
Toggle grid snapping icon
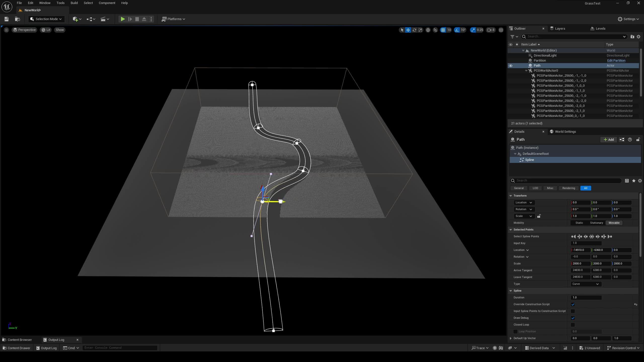click(x=443, y=30)
